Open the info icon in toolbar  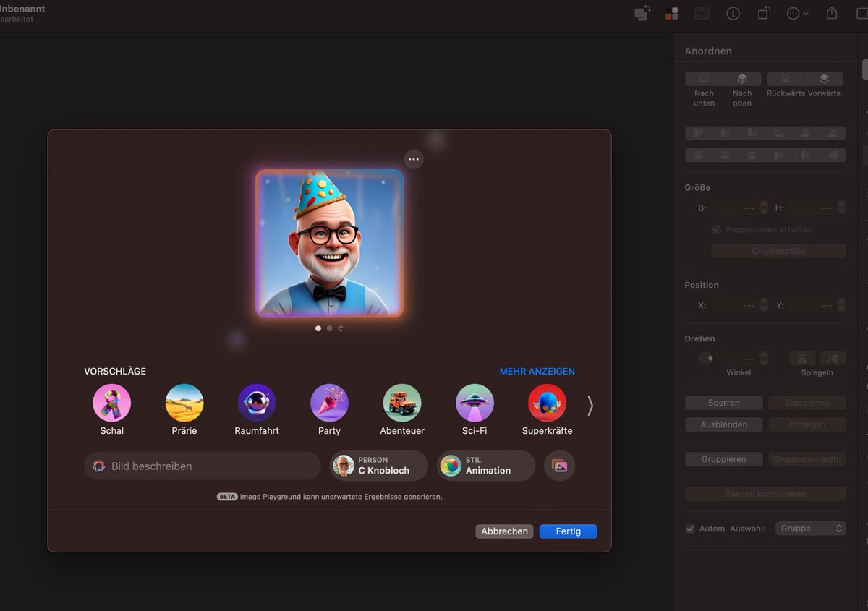[x=733, y=14]
